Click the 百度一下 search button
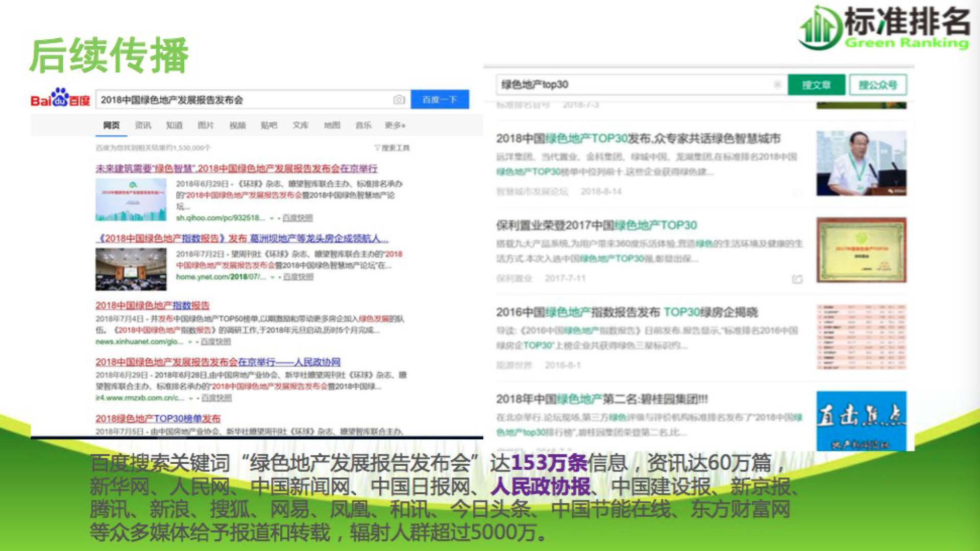Image resolution: width=980 pixels, height=551 pixels. coord(439,99)
